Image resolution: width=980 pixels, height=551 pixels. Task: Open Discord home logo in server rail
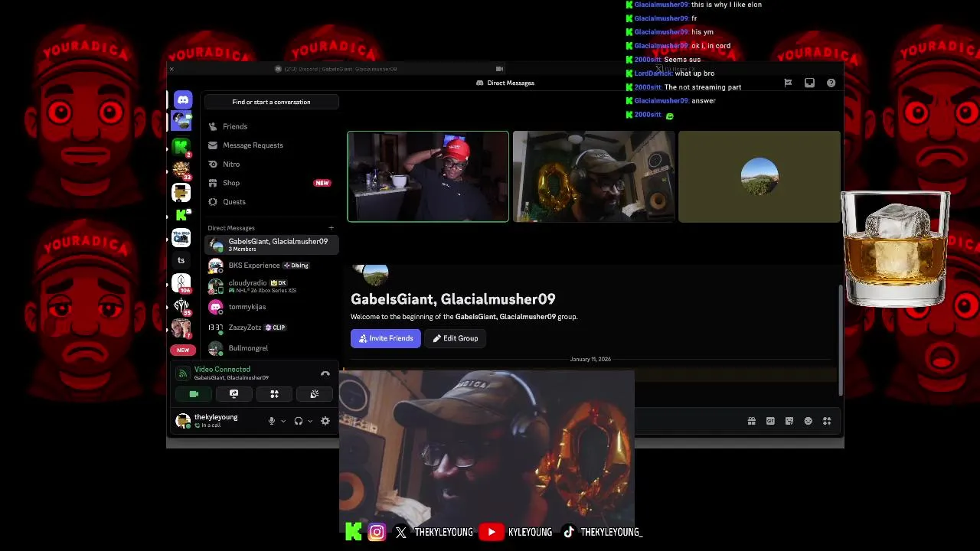click(x=182, y=100)
